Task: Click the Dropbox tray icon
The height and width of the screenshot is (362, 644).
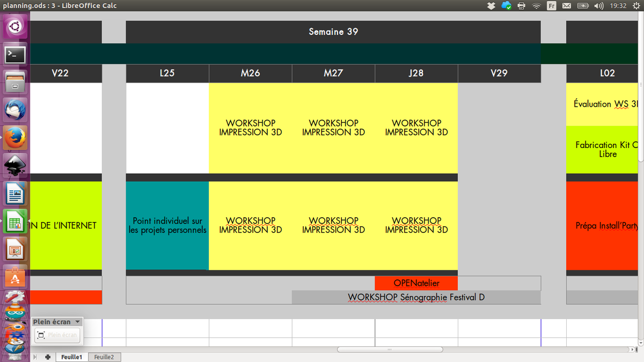Action: pos(491,6)
